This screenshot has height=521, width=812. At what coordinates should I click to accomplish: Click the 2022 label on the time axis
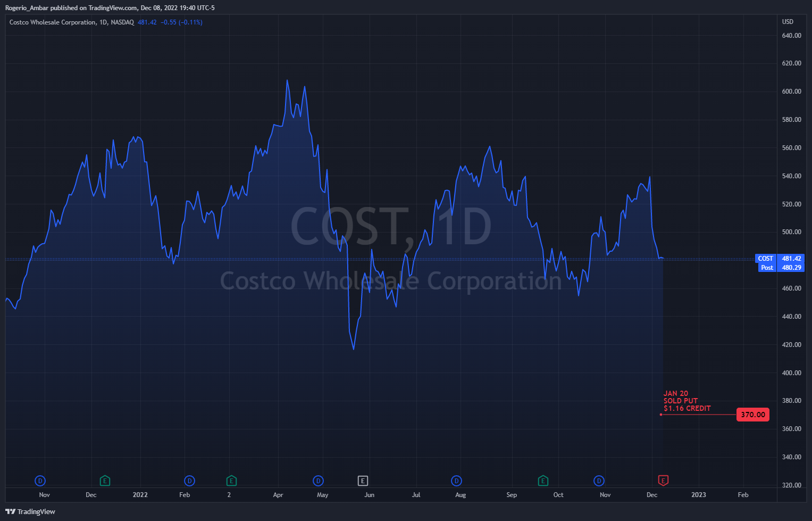coord(140,495)
